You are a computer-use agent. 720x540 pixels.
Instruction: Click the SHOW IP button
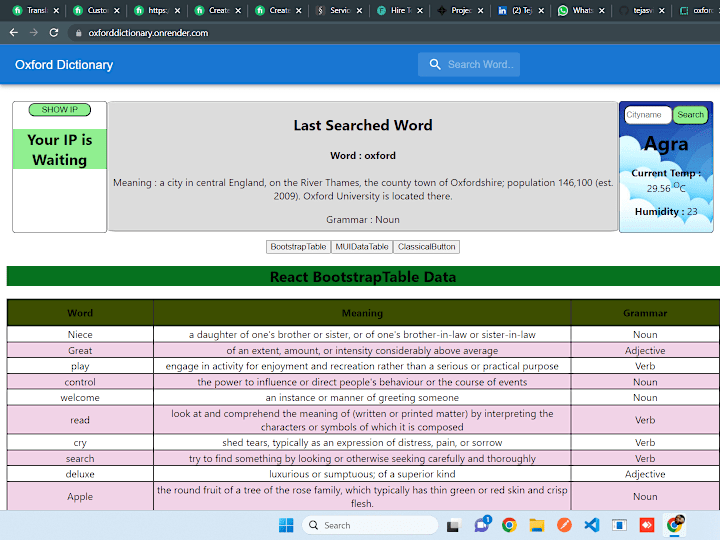tap(60, 110)
